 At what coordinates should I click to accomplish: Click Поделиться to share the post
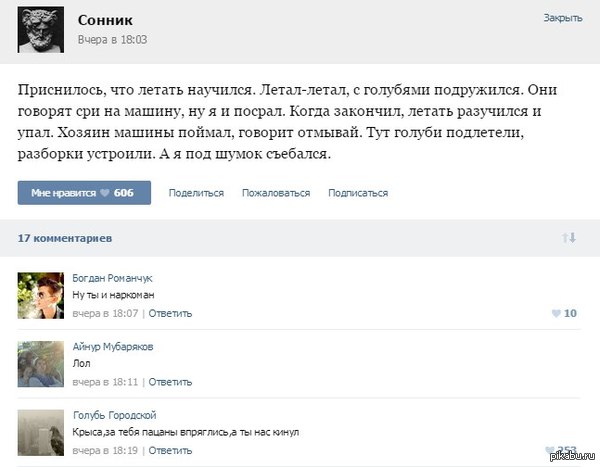click(196, 193)
